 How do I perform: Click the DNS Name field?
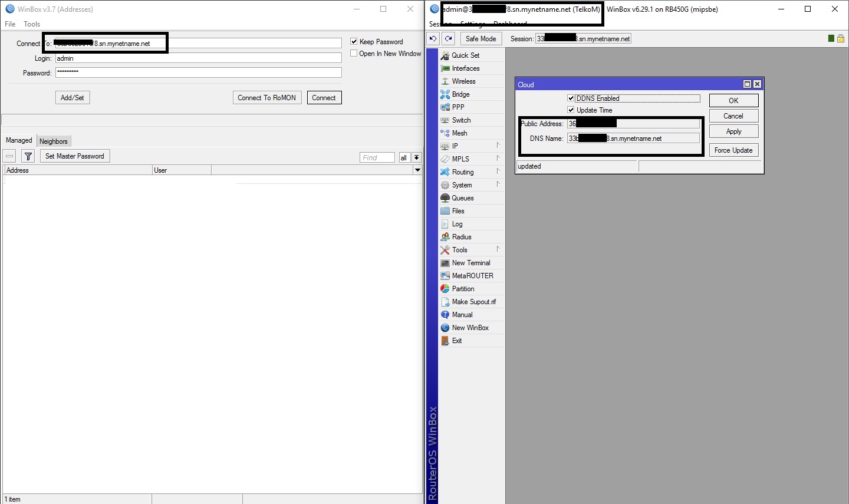[x=633, y=139]
